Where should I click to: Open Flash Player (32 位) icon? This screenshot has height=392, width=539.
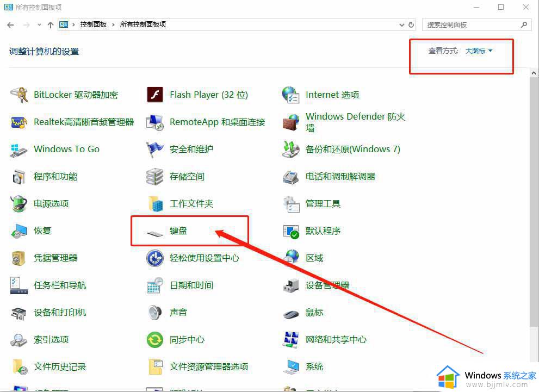tap(155, 95)
